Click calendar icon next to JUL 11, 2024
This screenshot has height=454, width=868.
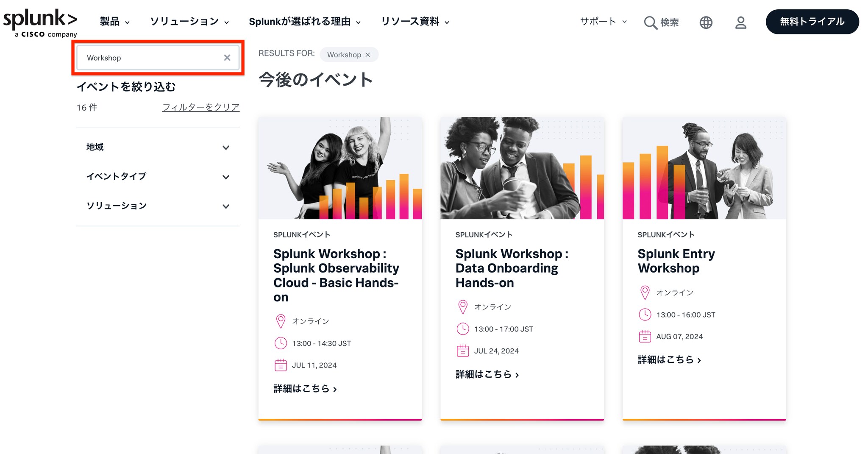click(x=281, y=365)
